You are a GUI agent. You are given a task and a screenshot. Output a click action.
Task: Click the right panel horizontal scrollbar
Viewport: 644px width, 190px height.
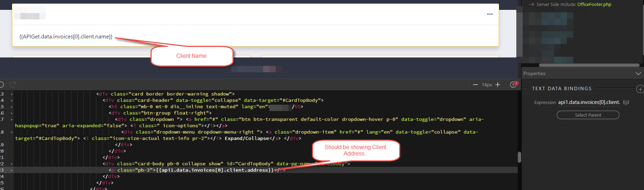589,65
